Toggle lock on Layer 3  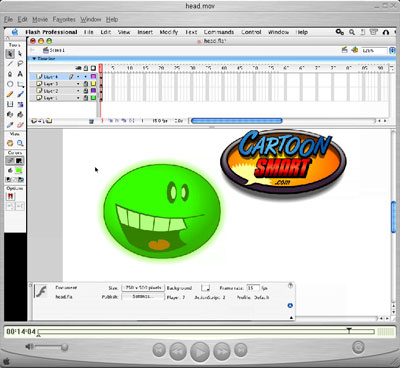point(86,84)
